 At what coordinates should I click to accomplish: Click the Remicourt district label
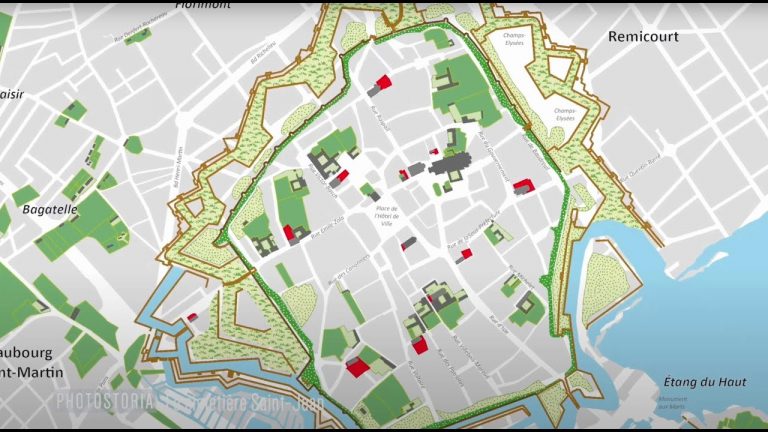[x=643, y=36]
